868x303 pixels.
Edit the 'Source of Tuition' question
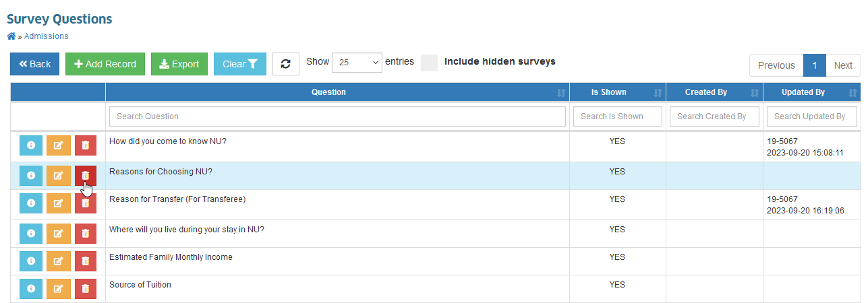tap(59, 288)
